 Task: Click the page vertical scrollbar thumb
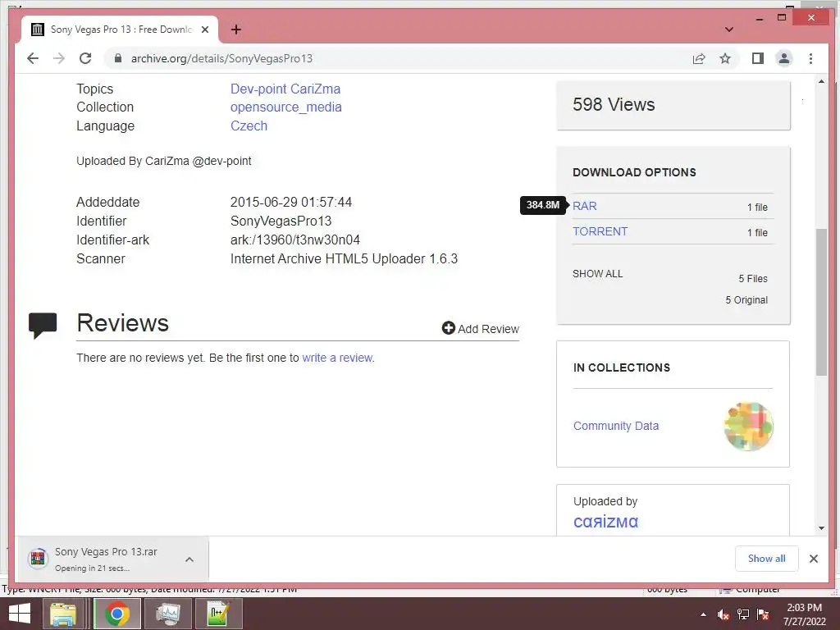coord(821,302)
